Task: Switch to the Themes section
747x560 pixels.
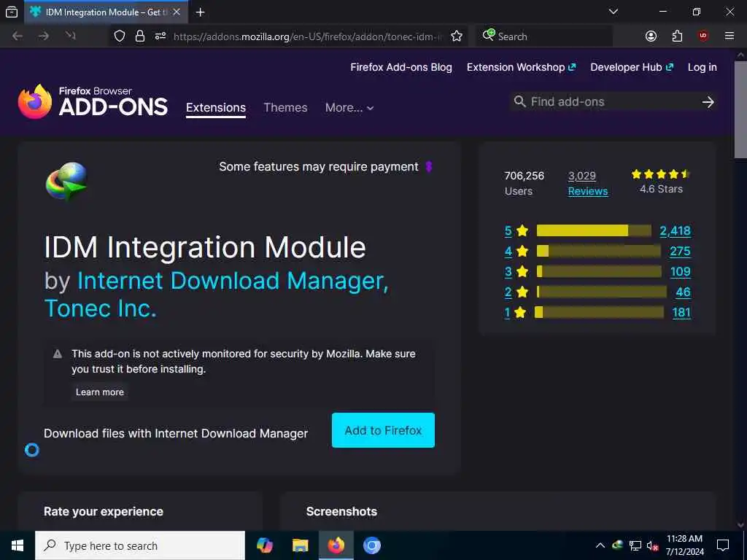Action: coord(285,108)
